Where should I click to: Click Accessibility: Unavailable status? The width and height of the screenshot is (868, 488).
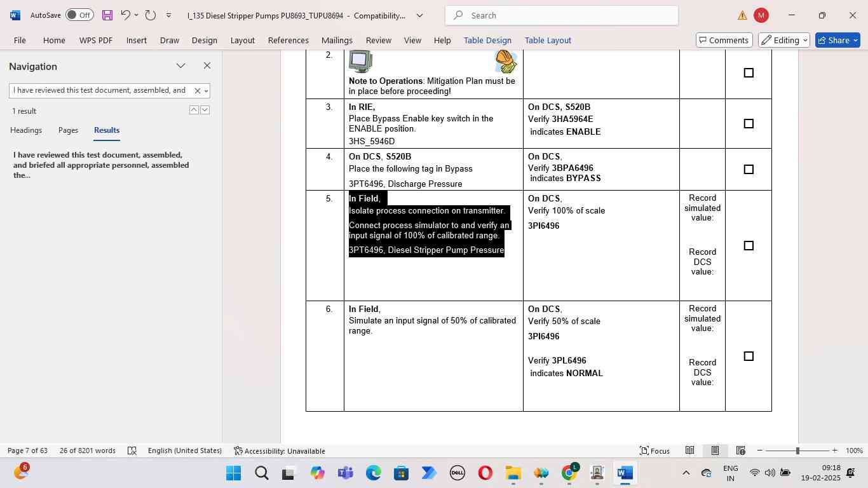pyautogui.click(x=280, y=451)
